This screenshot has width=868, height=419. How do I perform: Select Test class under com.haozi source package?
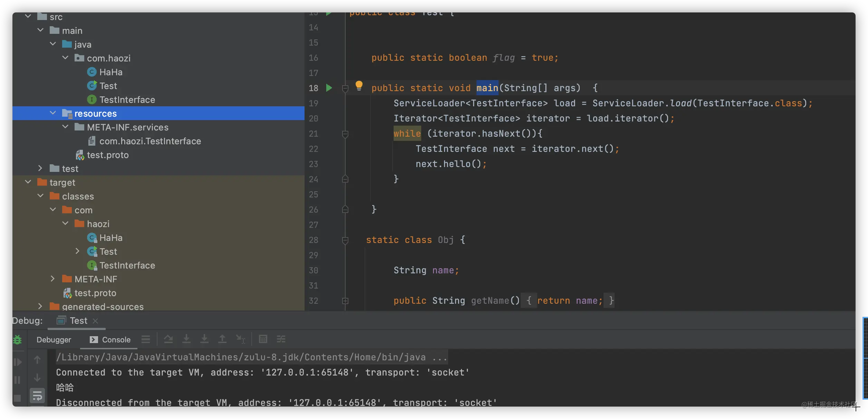(102, 86)
